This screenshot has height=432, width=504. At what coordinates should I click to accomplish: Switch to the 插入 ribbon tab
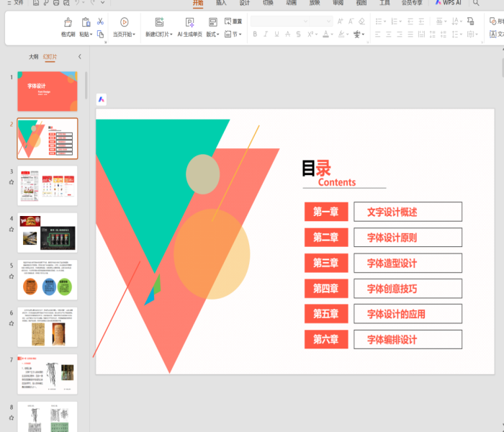221,3
